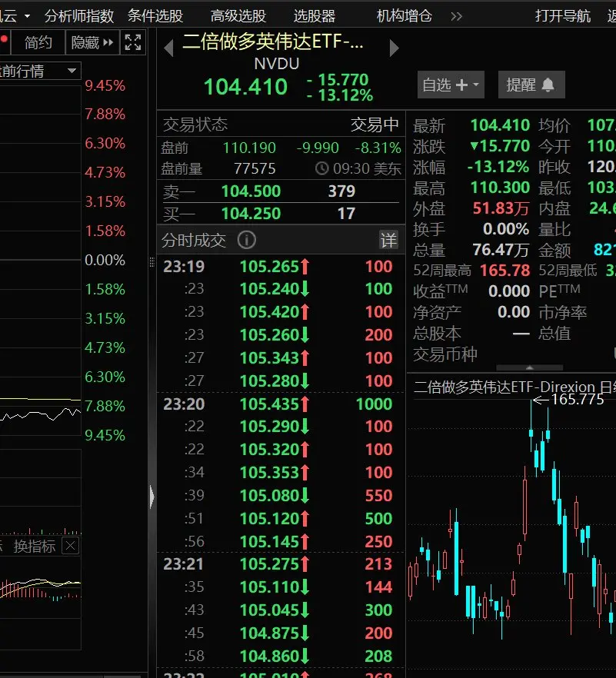Click the 总量 value 76.47万

click(501, 250)
